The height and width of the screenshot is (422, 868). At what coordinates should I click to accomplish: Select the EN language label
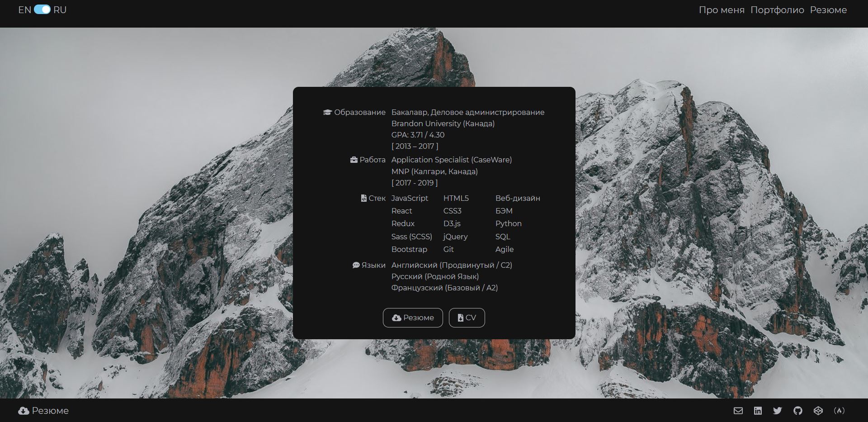(x=24, y=10)
